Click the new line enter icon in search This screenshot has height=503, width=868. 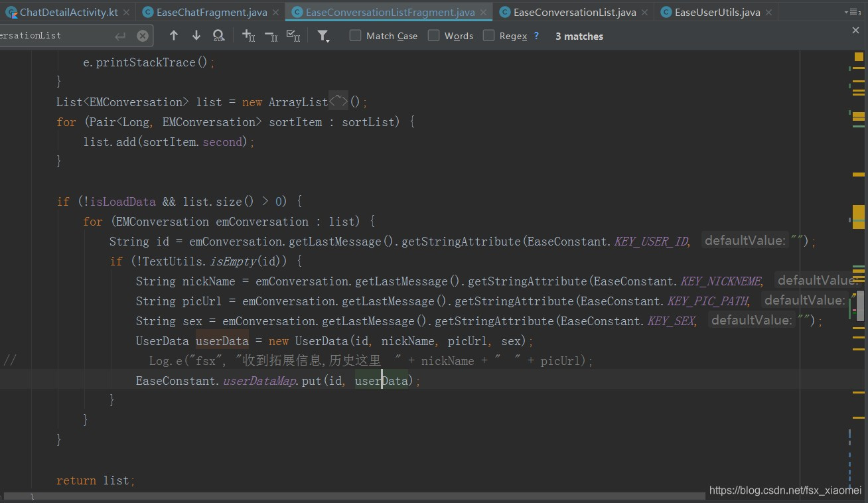click(x=120, y=36)
